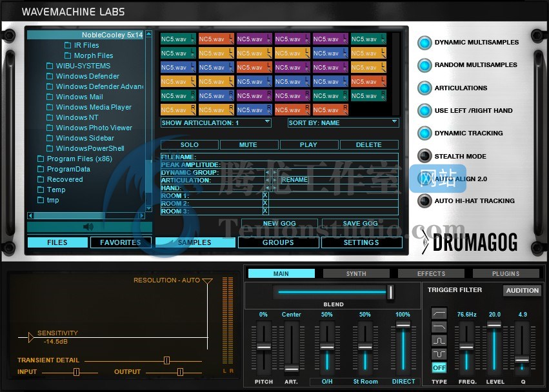Image resolution: width=549 pixels, height=392 pixels.
Task: Enable Stealth Mode
Action: (x=424, y=156)
